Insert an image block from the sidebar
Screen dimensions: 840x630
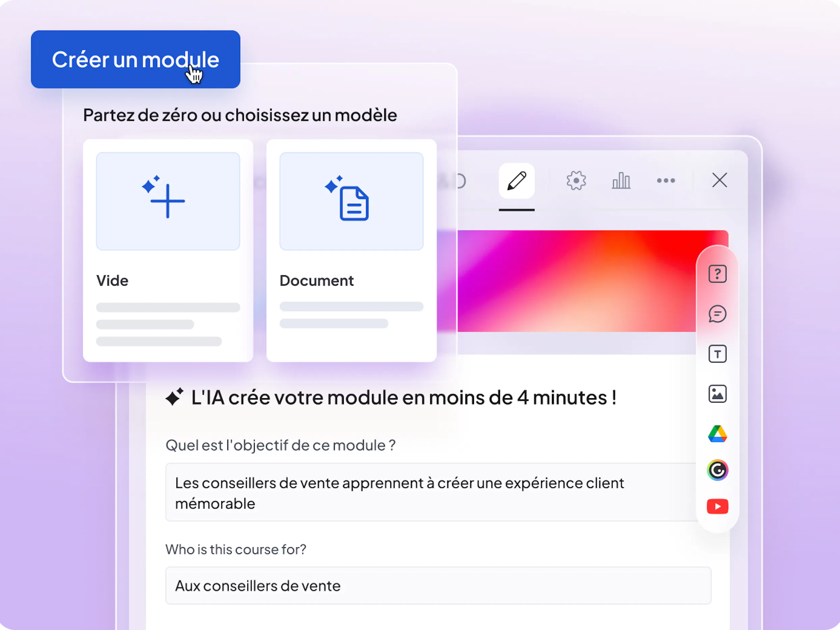717,394
